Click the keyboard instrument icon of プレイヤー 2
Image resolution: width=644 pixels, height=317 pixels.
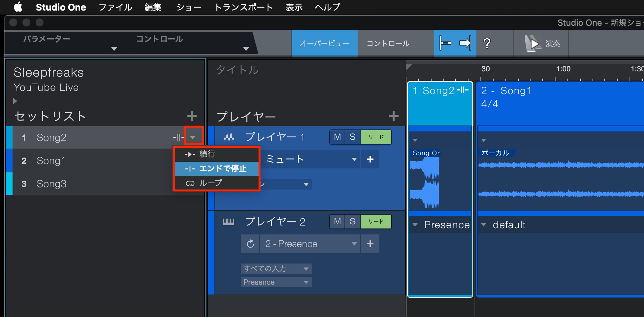[229, 222]
